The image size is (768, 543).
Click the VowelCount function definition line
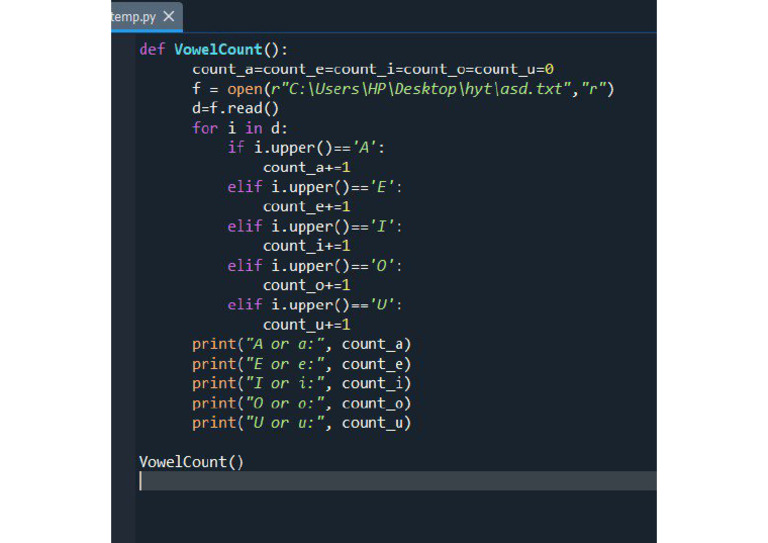(x=214, y=49)
